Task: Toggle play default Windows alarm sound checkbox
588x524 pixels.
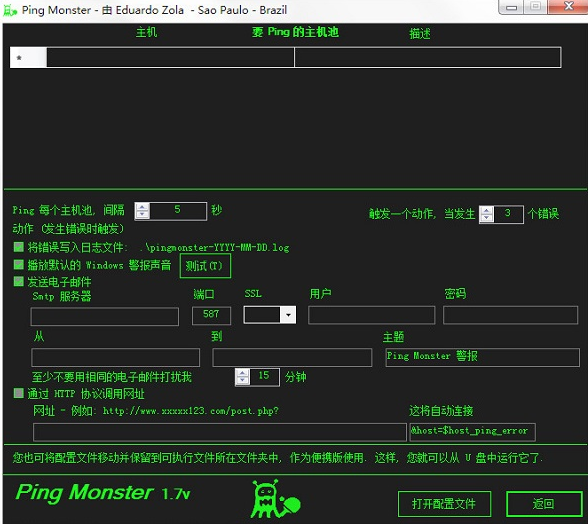Action: (18, 265)
